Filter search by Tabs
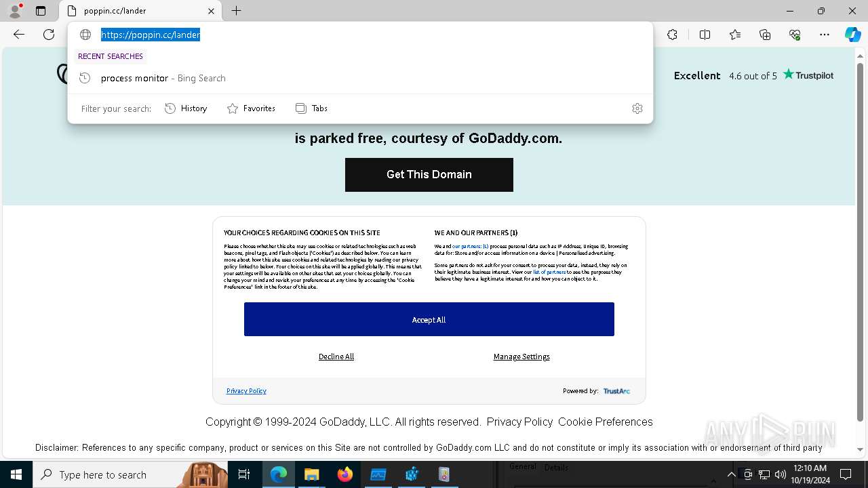868x488 pixels. coord(312,108)
